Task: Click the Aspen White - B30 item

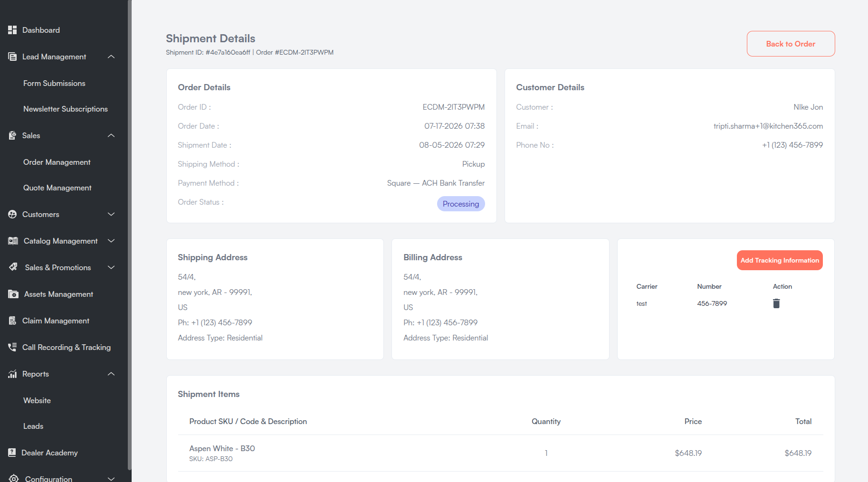Action: pos(222,448)
